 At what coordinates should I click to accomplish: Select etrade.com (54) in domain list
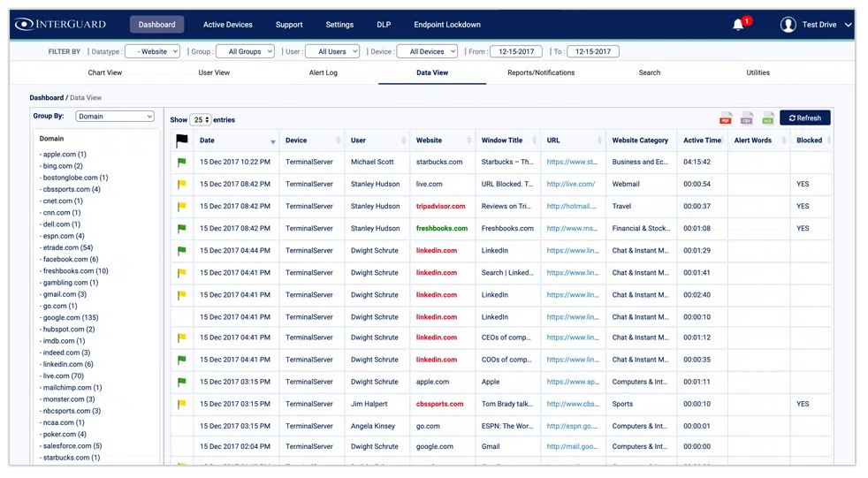67,248
